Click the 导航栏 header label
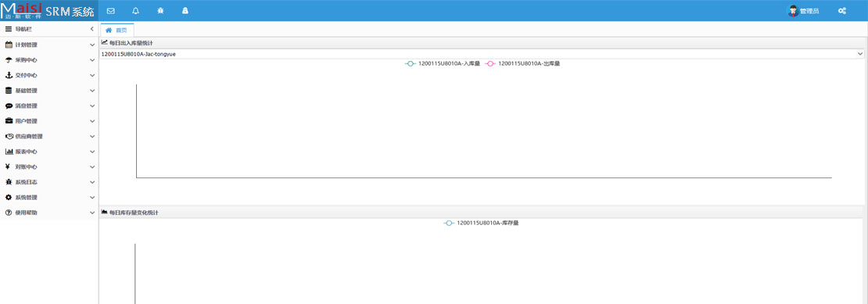The image size is (868, 304). tap(23, 29)
